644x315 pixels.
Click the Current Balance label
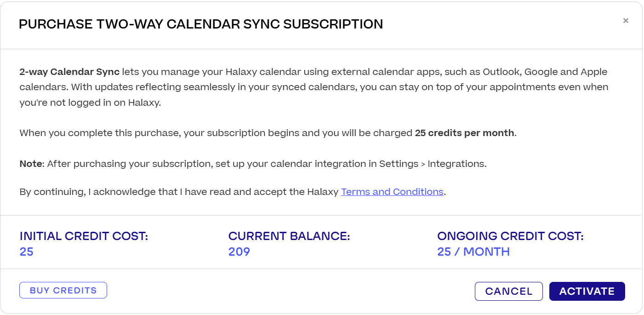point(289,236)
